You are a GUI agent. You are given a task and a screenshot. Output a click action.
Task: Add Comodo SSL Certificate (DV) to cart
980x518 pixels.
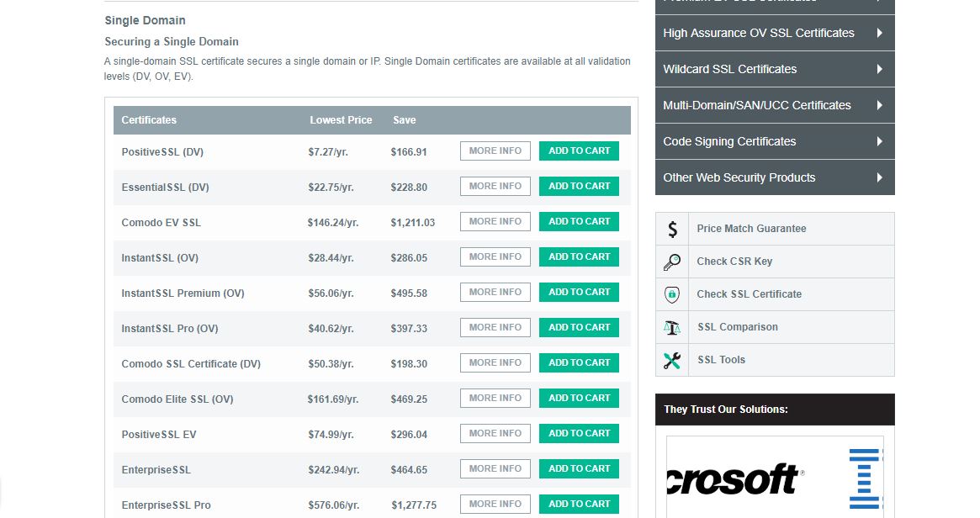(x=579, y=362)
